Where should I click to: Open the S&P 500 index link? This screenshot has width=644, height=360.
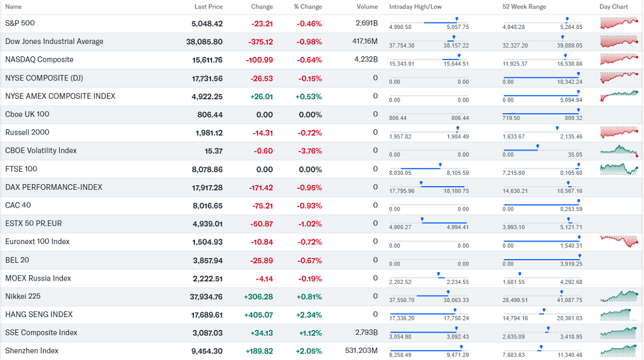pyautogui.click(x=20, y=24)
